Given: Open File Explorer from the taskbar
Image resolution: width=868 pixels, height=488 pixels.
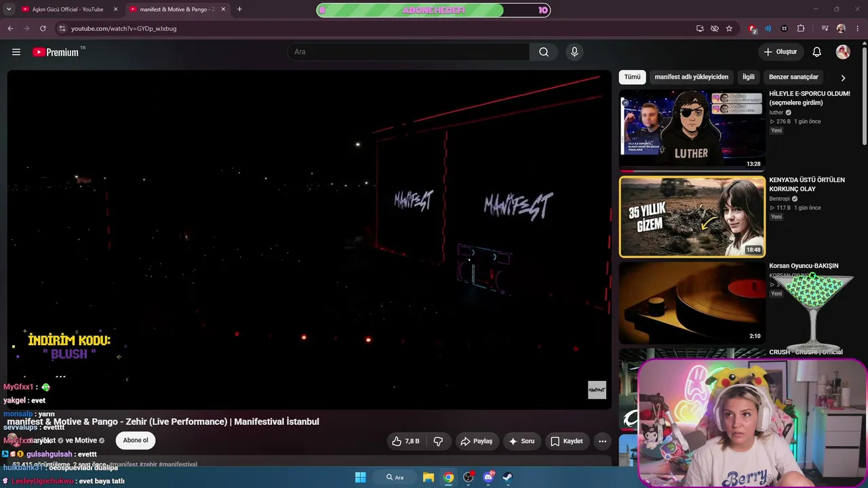Looking at the screenshot, I should pyautogui.click(x=429, y=477).
